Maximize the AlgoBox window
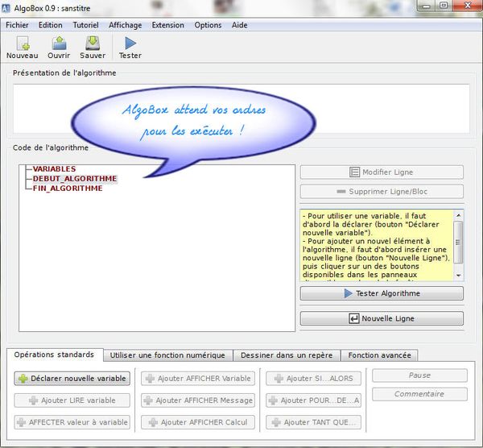The height and width of the screenshot is (448, 483). (444, 6)
